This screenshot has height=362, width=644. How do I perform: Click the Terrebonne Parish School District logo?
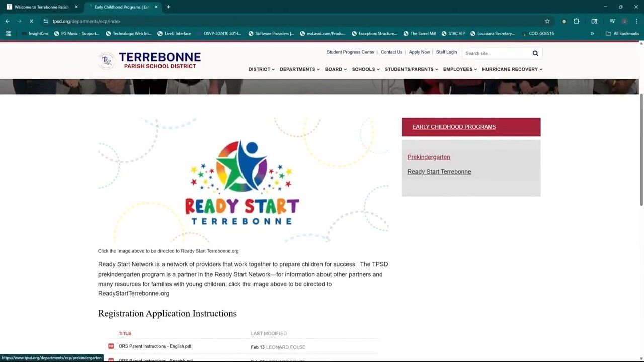[149, 60]
